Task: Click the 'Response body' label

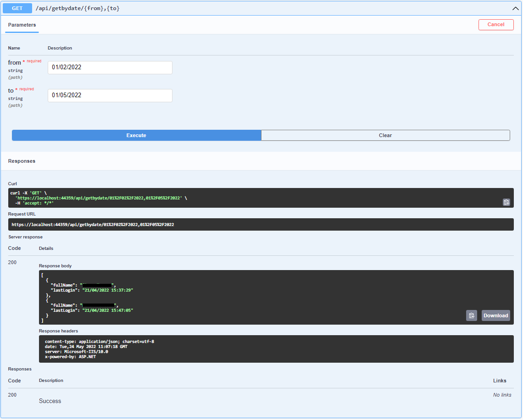Action: (x=56, y=265)
